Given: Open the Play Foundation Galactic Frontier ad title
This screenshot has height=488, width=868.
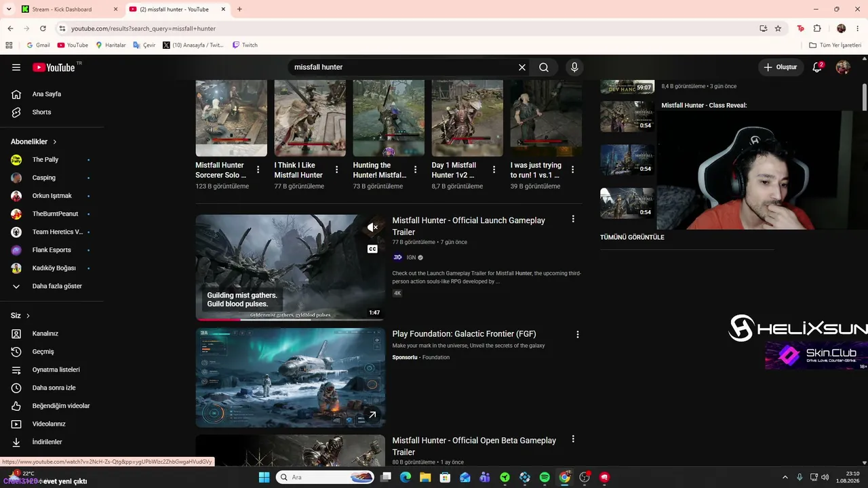Looking at the screenshot, I should [x=464, y=334].
